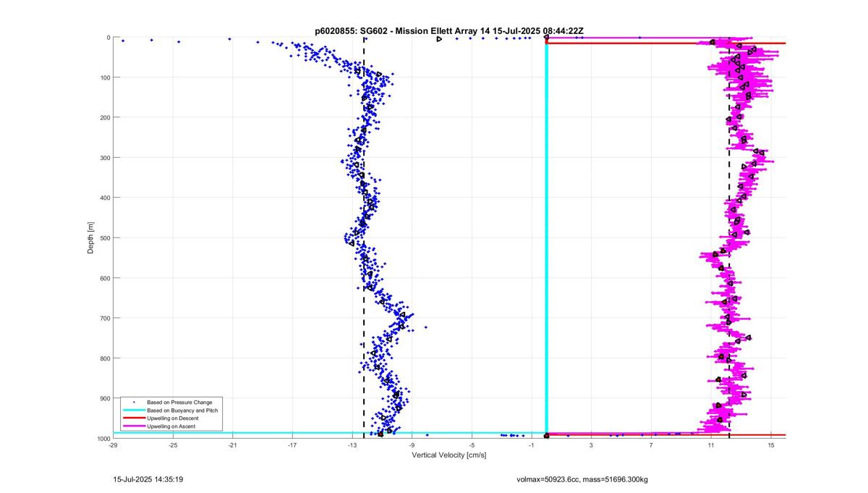Click depth axis tick label '600'
Viewport: 868px width, 493px height.
[x=105, y=278]
